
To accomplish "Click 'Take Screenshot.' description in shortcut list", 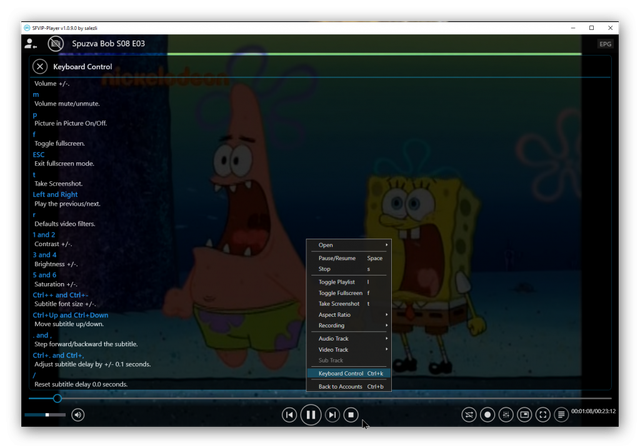I will (58, 184).
